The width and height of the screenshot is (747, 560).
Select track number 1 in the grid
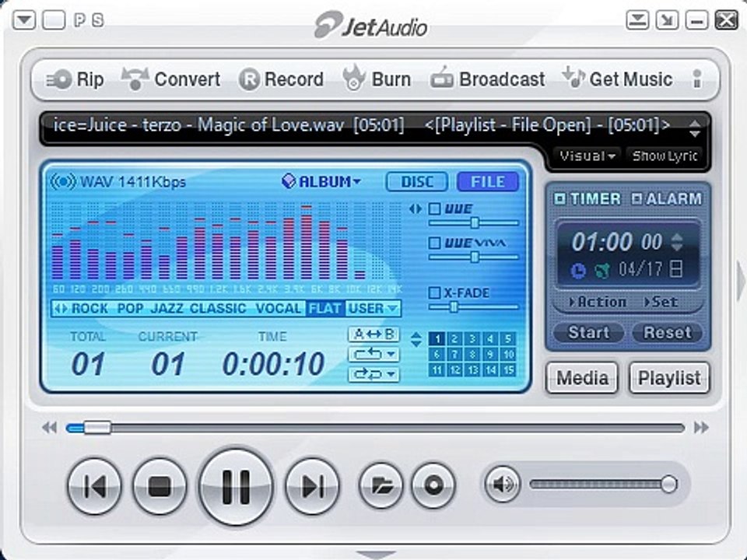click(437, 338)
